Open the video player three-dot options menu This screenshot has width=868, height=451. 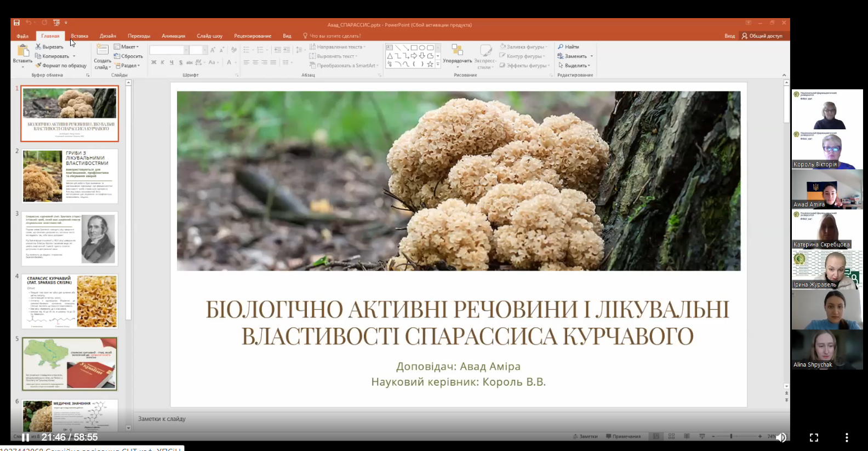click(847, 437)
